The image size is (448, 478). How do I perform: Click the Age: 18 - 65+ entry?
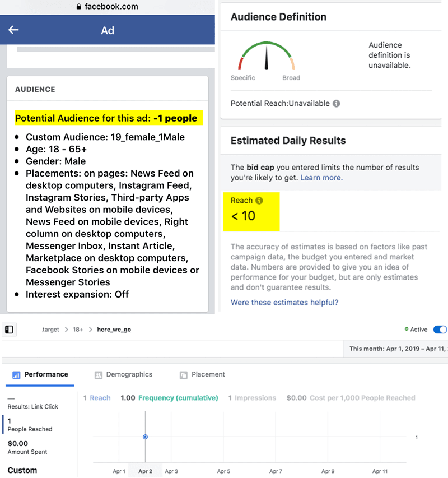pyautogui.click(x=57, y=150)
